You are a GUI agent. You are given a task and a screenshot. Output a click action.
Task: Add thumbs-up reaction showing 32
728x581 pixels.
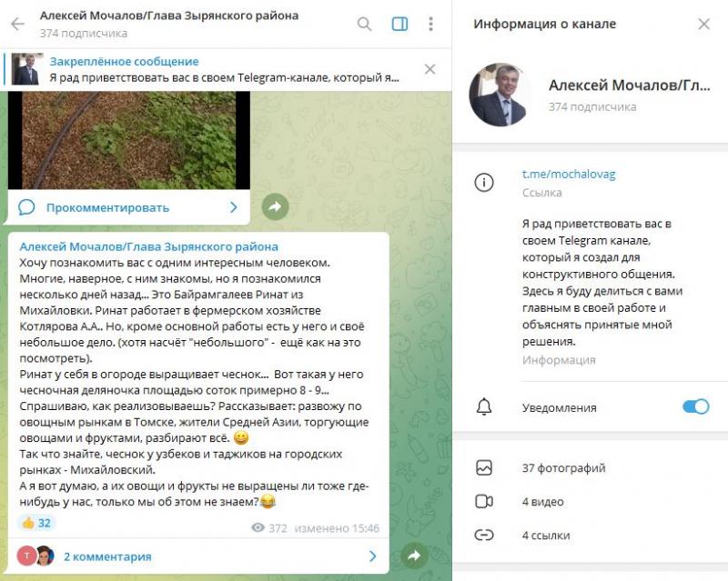click(36, 523)
